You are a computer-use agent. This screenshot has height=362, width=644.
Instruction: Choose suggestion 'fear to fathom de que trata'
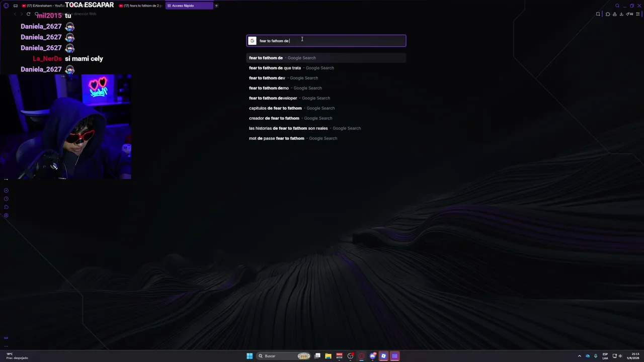pos(326,68)
